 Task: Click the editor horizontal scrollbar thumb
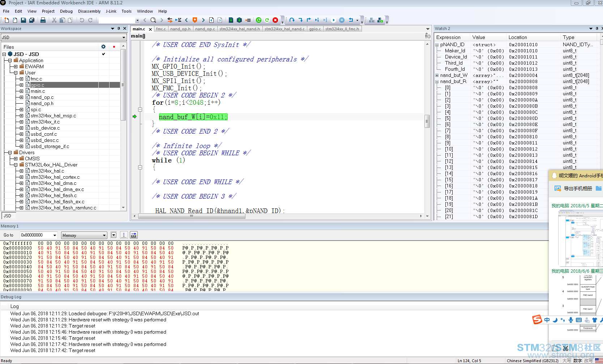(191, 216)
